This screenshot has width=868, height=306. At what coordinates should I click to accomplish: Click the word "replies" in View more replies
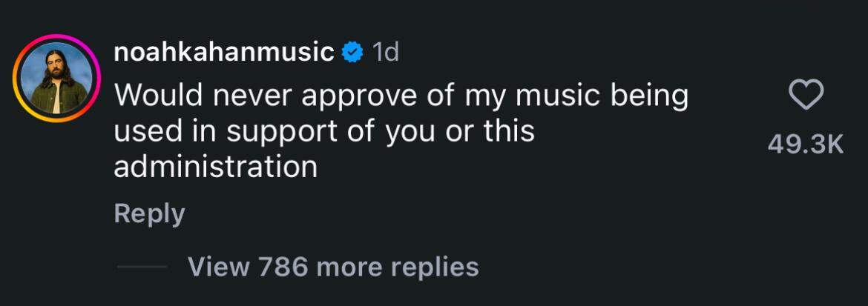click(x=435, y=267)
